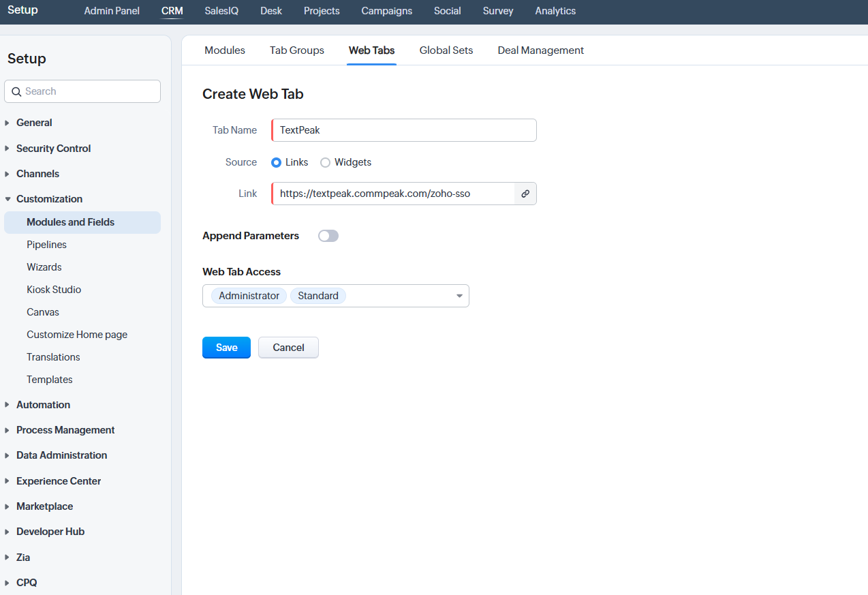Click the link icon beside Link field
Viewport: 868px width, 595px height.
click(525, 194)
